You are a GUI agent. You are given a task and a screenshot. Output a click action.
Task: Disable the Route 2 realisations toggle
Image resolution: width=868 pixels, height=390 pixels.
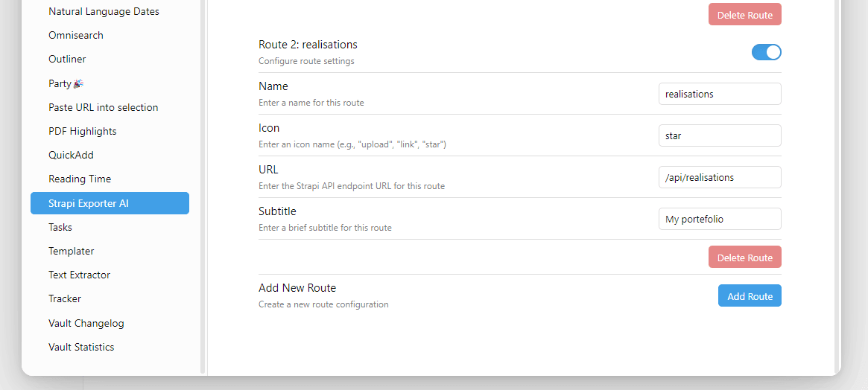click(x=766, y=52)
